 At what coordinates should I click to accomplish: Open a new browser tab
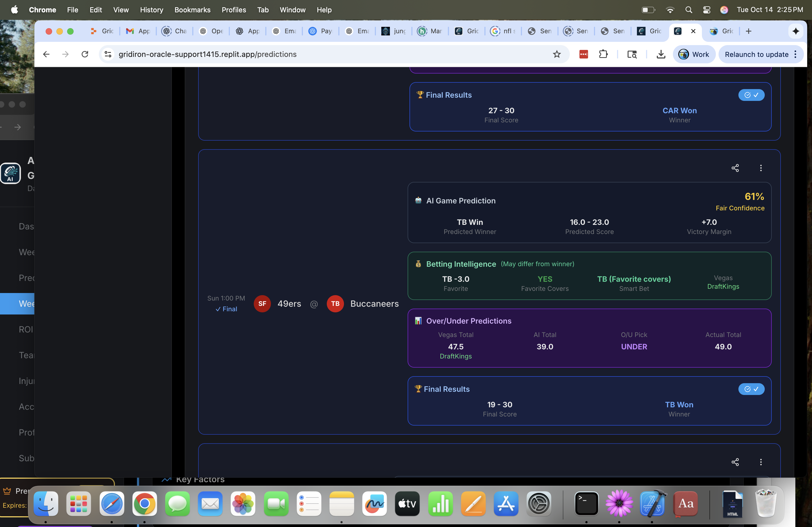pyautogui.click(x=748, y=31)
